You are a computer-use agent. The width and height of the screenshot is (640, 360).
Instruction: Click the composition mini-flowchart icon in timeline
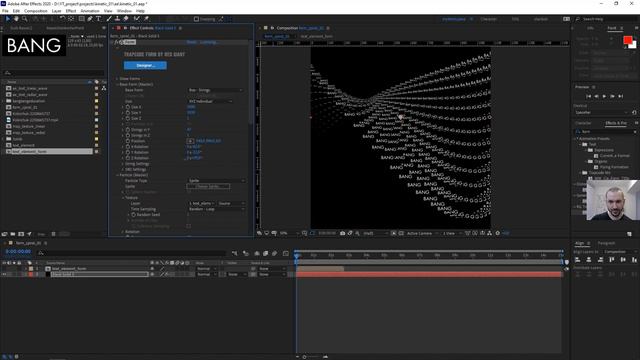(235, 253)
